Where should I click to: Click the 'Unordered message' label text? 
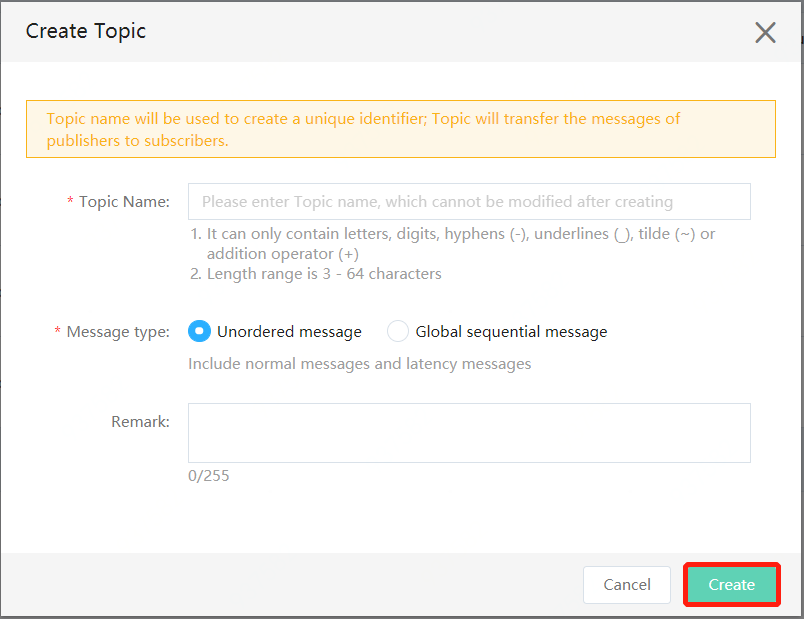(x=289, y=332)
